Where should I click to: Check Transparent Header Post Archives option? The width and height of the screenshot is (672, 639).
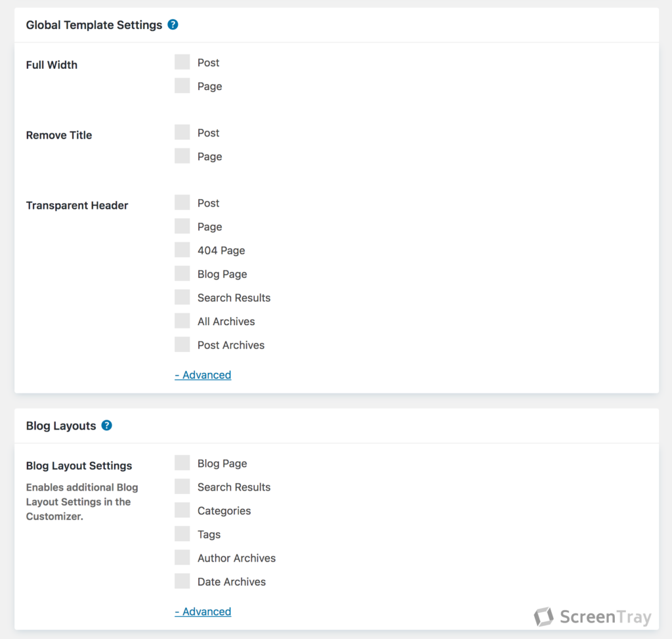[x=182, y=344]
